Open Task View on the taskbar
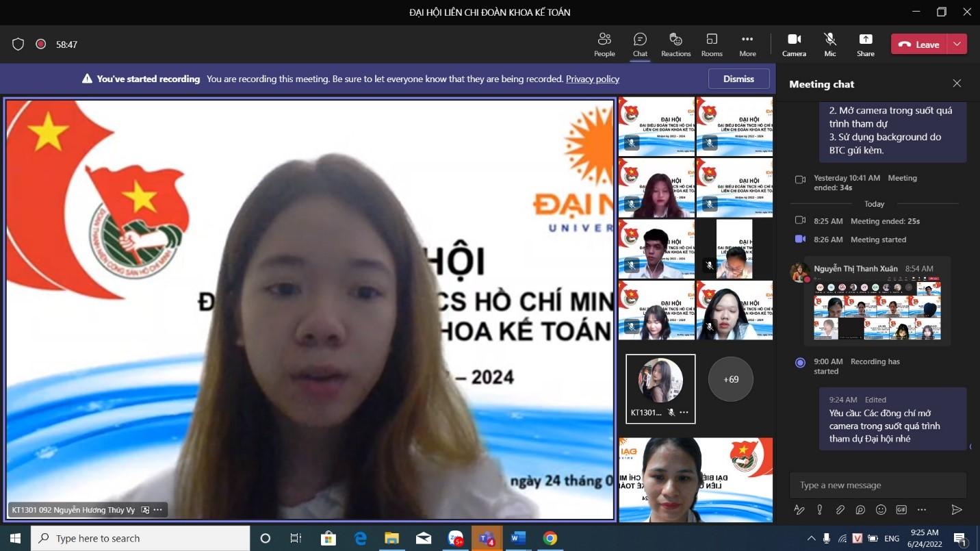Viewport: 980px width, 551px height. click(x=296, y=538)
